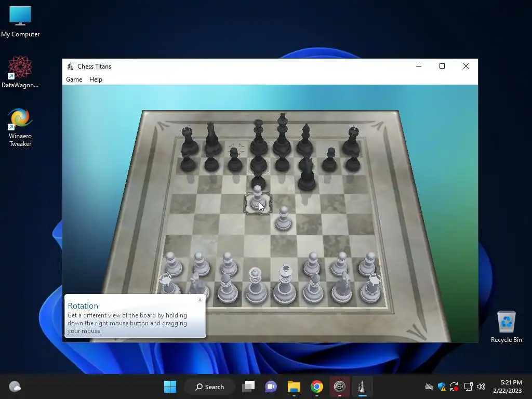Click the black pawn on g7

tap(329, 159)
